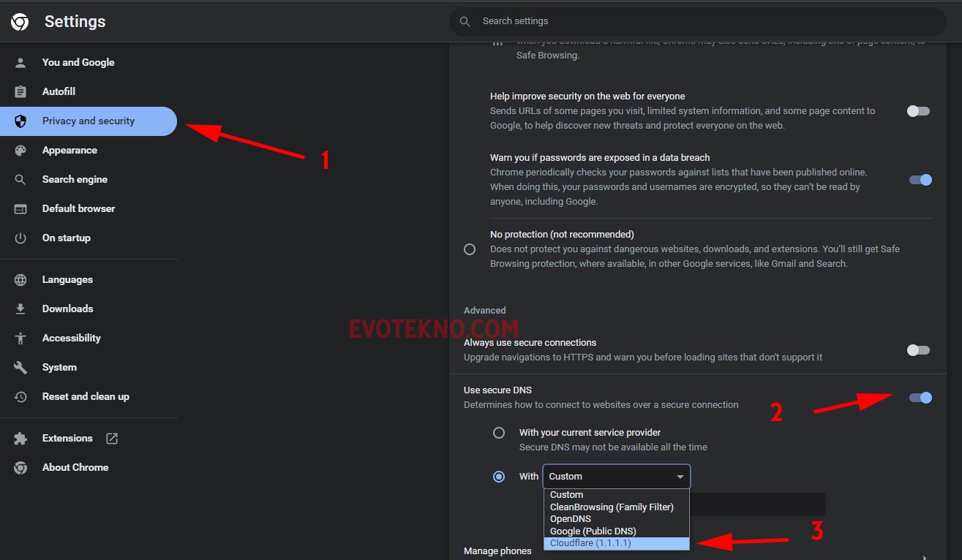Screen dimensions: 962x560
Task: Choose Cloudflare (1.1.1.1) option
Action: click(616, 543)
